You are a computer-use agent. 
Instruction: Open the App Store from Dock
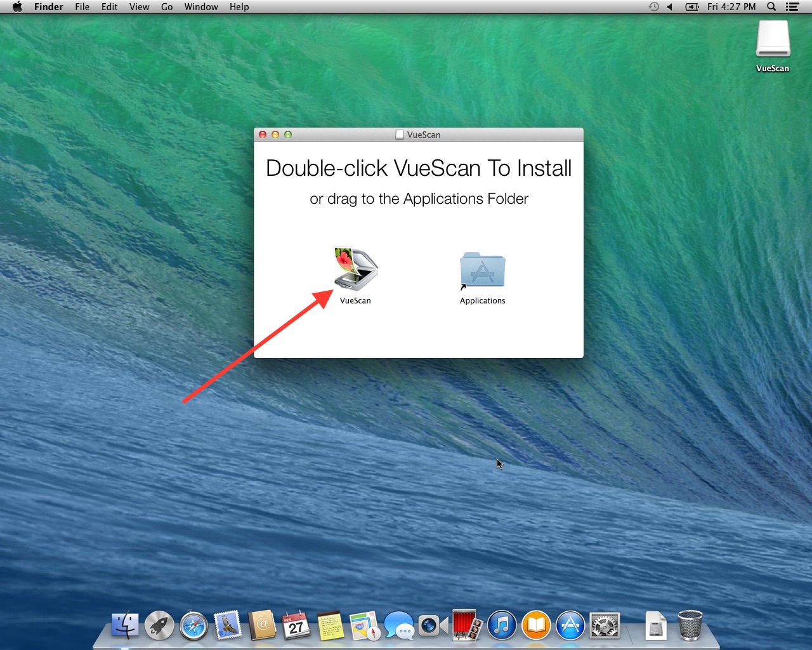point(570,626)
